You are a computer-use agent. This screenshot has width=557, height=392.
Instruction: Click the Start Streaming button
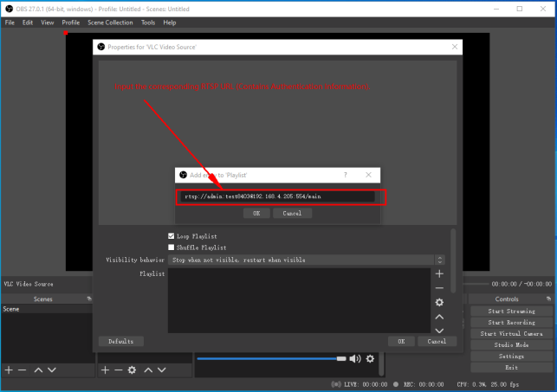click(x=511, y=311)
